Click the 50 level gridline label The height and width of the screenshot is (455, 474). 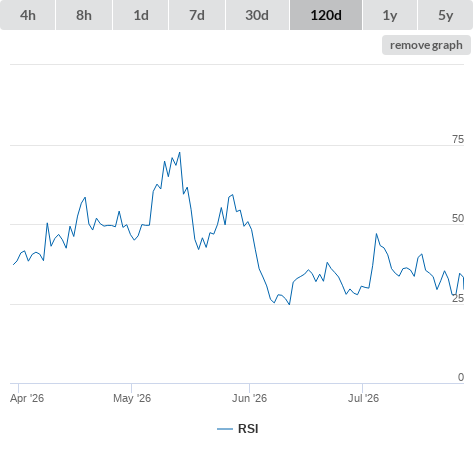(x=458, y=218)
